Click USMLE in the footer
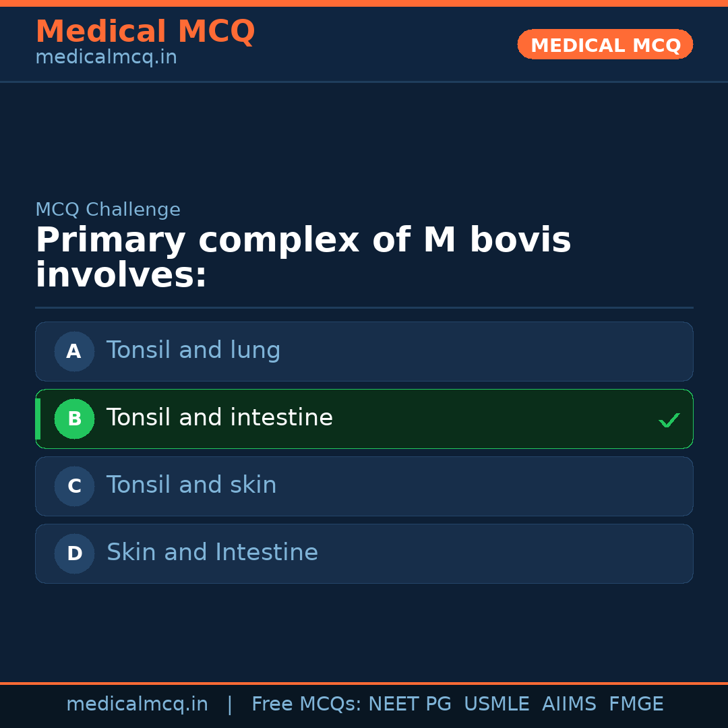 (496, 704)
